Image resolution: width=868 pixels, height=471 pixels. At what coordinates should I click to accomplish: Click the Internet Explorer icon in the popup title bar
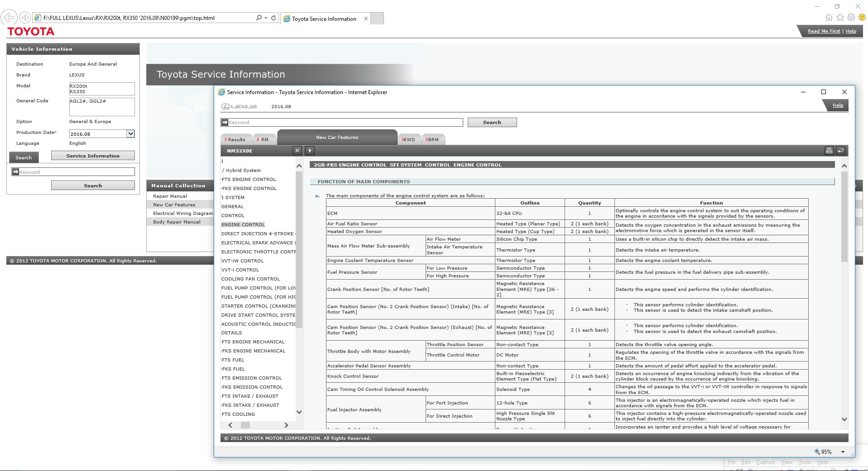(x=221, y=92)
